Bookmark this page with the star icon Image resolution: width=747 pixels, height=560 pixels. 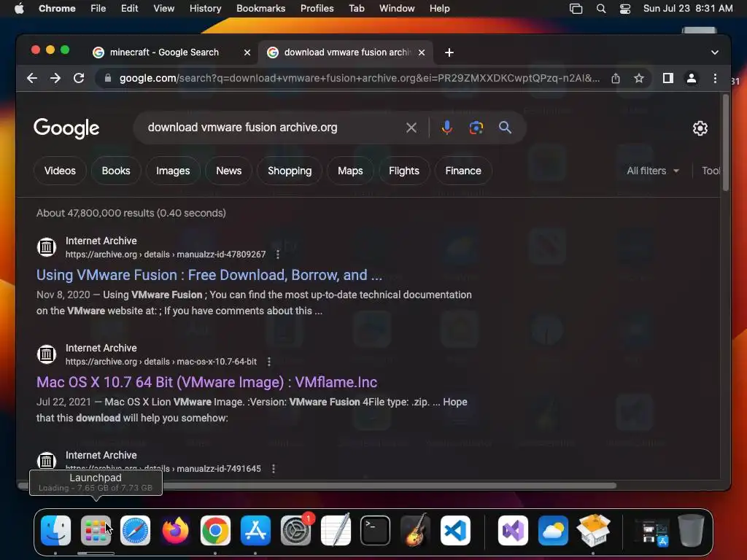point(639,78)
